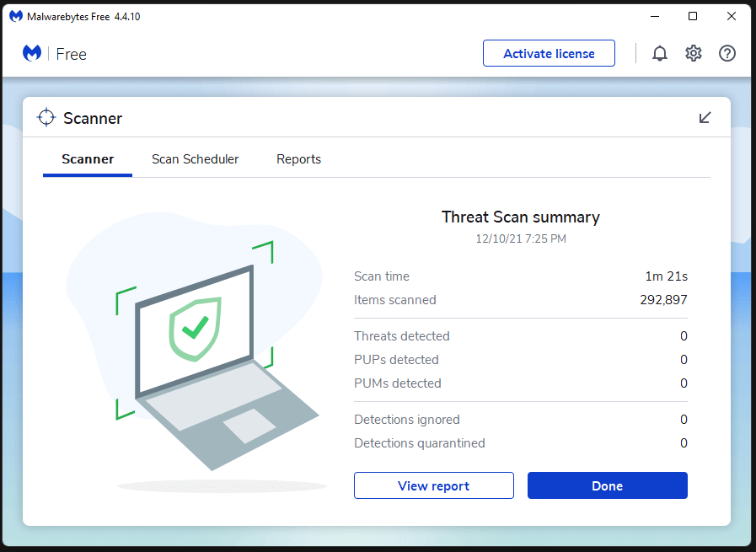Click the Activate license button
This screenshot has height=552, width=756.
[x=549, y=53]
